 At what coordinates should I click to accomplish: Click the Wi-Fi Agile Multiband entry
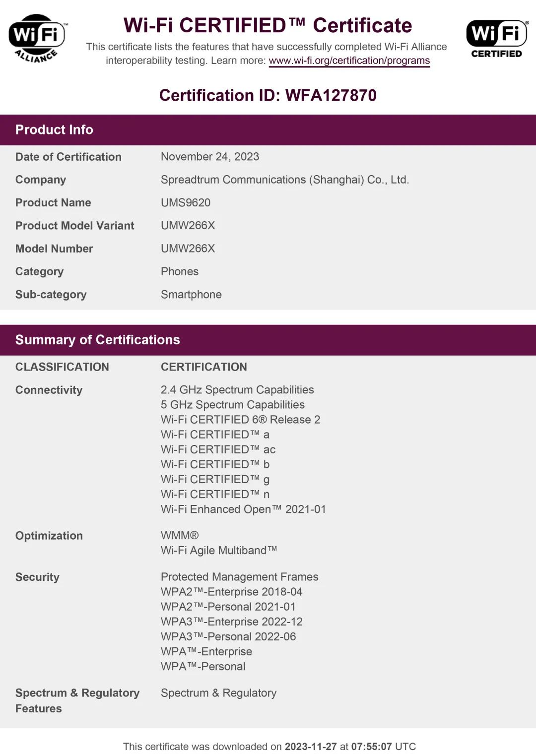pyautogui.click(x=219, y=551)
